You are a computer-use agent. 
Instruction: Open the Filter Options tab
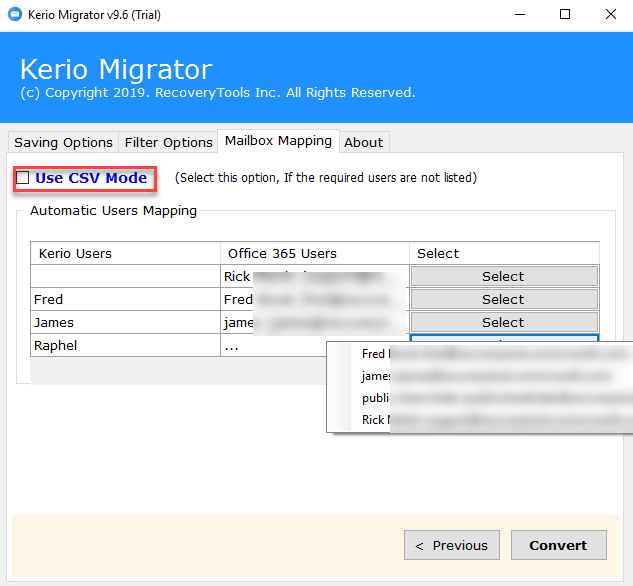point(168,142)
